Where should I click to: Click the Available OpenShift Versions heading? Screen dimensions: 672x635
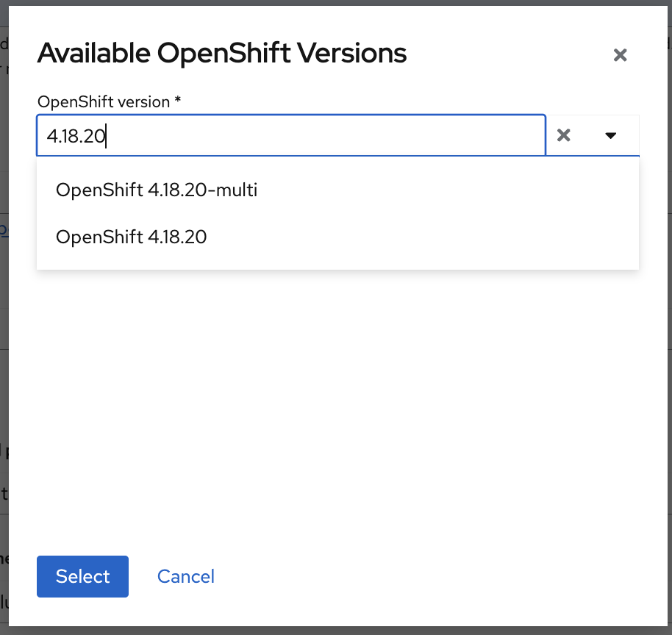coord(221,54)
